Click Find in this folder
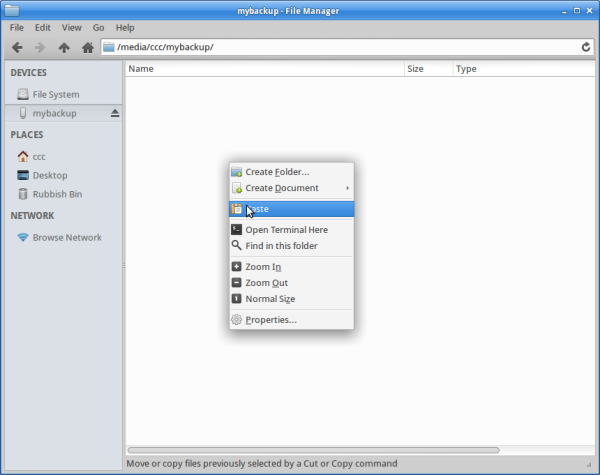The image size is (600, 475). coord(281,246)
